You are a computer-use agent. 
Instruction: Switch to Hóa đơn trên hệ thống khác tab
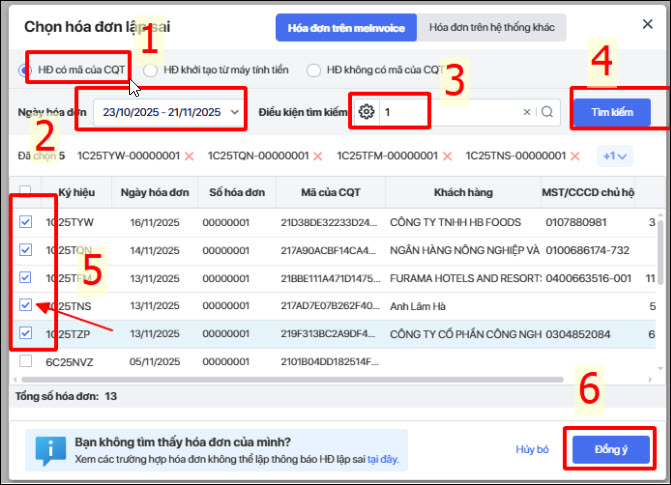coord(492,28)
